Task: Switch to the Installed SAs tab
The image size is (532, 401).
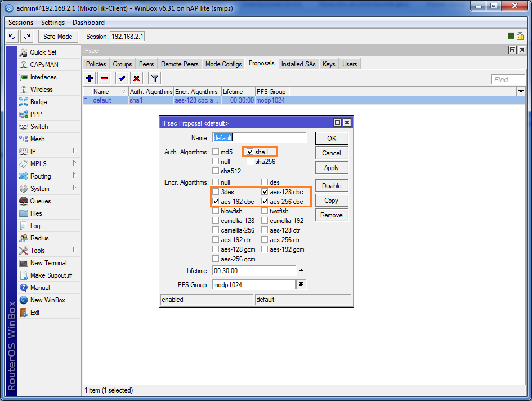Action: coord(298,64)
